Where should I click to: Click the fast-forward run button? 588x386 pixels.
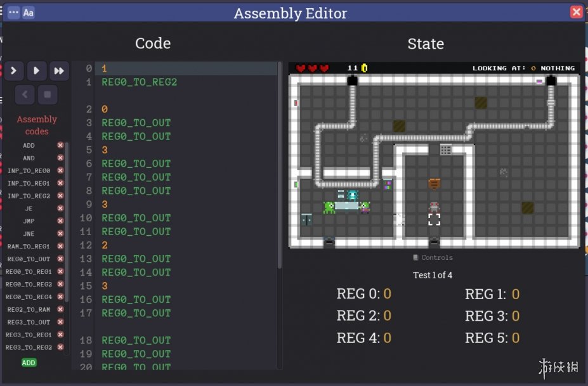[x=58, y=71]
